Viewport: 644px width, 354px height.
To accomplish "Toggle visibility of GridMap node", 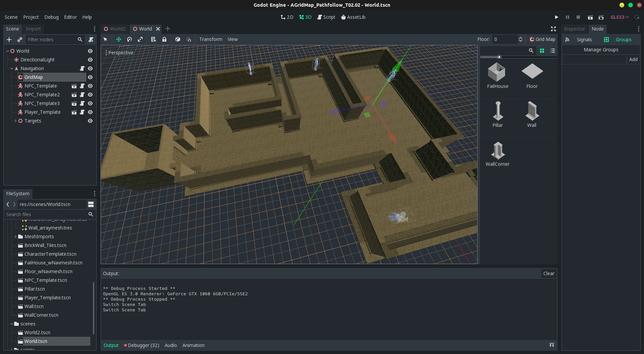I will (90, 77).
